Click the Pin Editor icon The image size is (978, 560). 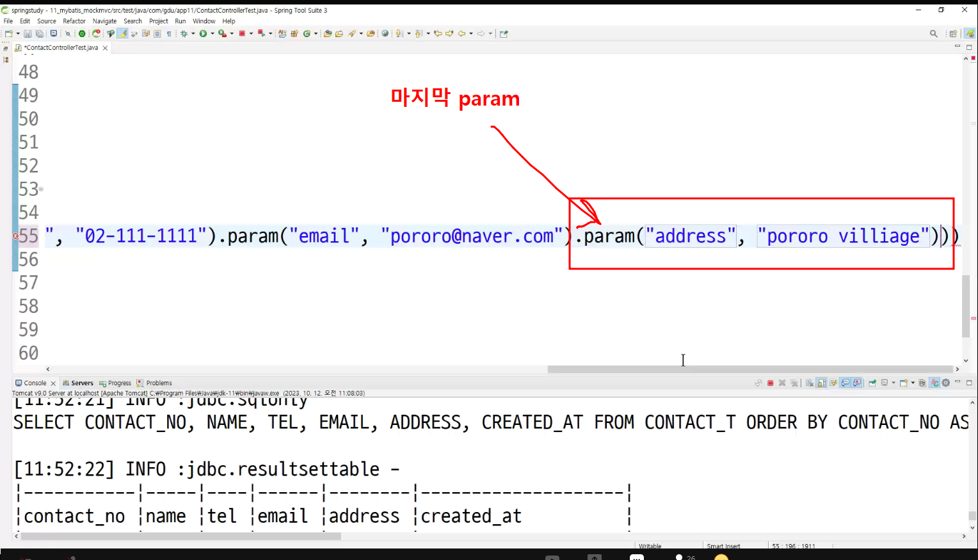pos(504,33)
